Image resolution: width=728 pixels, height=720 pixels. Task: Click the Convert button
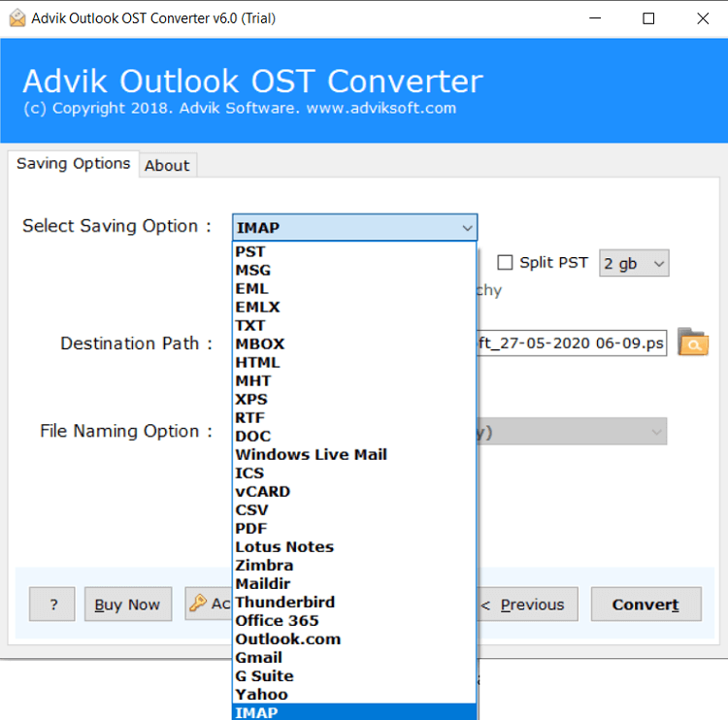point(645,604)
